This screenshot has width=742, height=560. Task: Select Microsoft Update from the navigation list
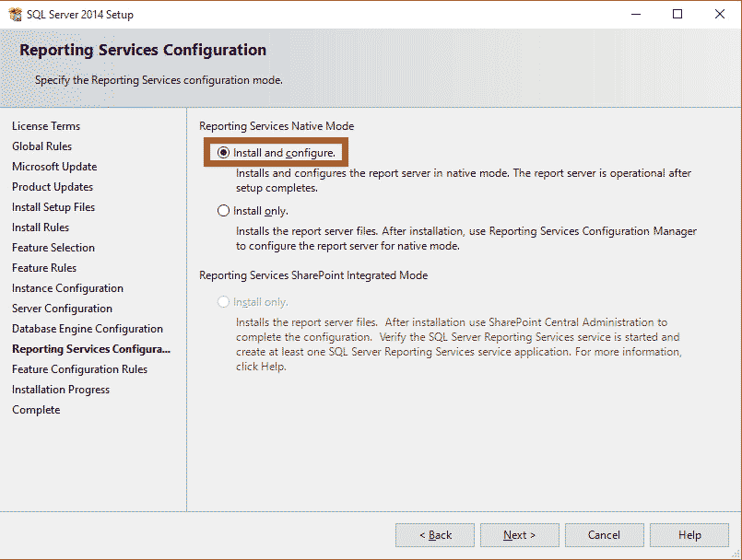pos(53,166)
